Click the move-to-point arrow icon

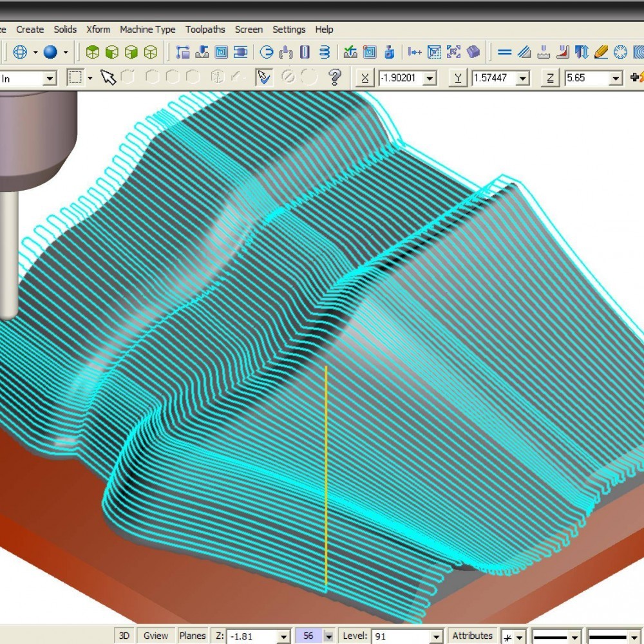[x=415, y=52]
